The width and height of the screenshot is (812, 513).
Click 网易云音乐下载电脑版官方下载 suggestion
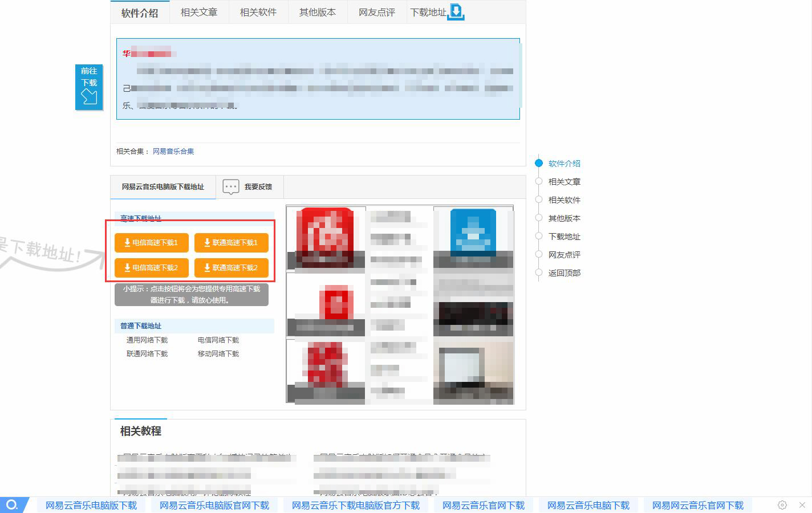pyautogui.click(x=356, y=506)
